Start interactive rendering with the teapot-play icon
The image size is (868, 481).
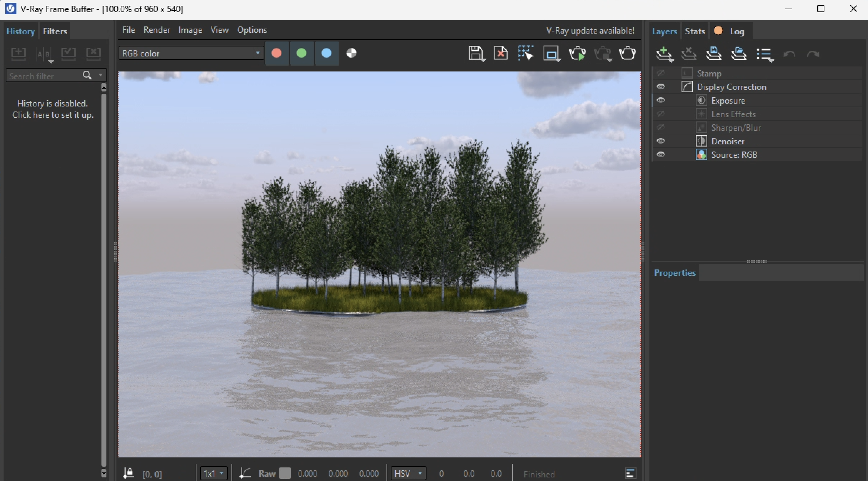(577, 54)
